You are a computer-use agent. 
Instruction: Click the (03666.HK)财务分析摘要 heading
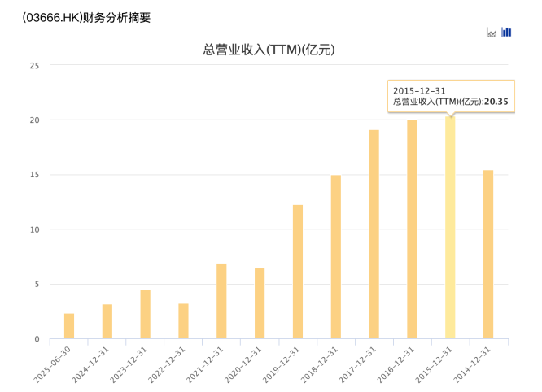[87, 16]
